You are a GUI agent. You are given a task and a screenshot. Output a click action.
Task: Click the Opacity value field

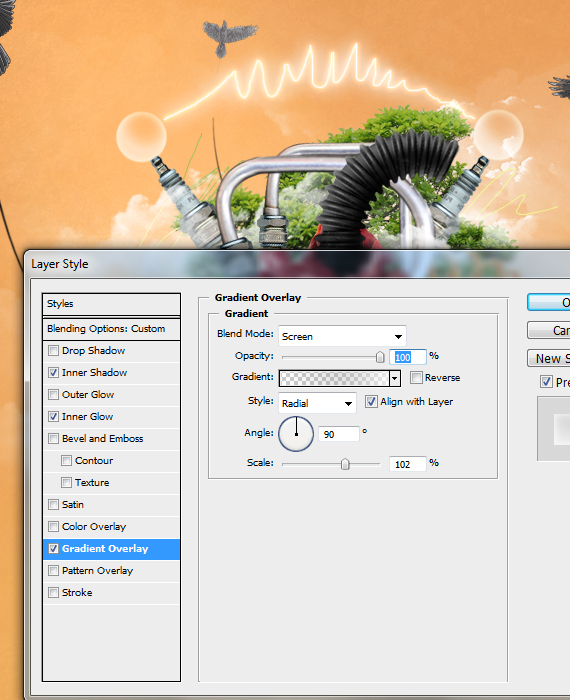[x=408, y=357]
